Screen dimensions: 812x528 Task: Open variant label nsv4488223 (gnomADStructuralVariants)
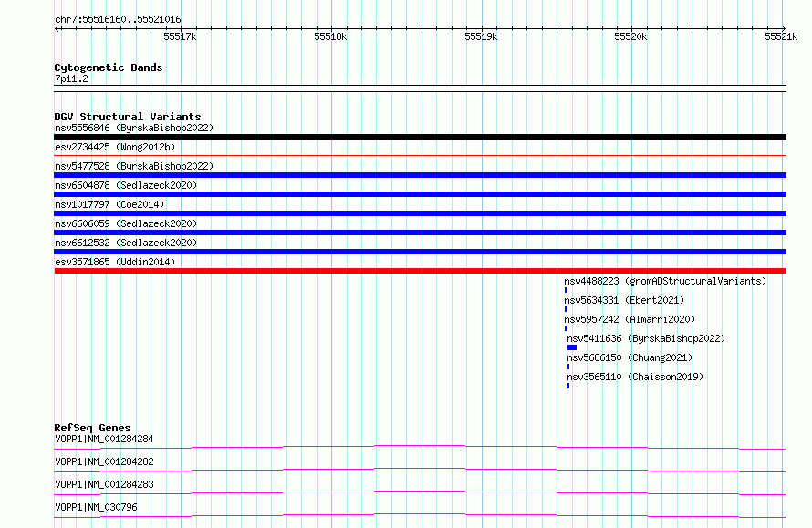tap(665, 281)
